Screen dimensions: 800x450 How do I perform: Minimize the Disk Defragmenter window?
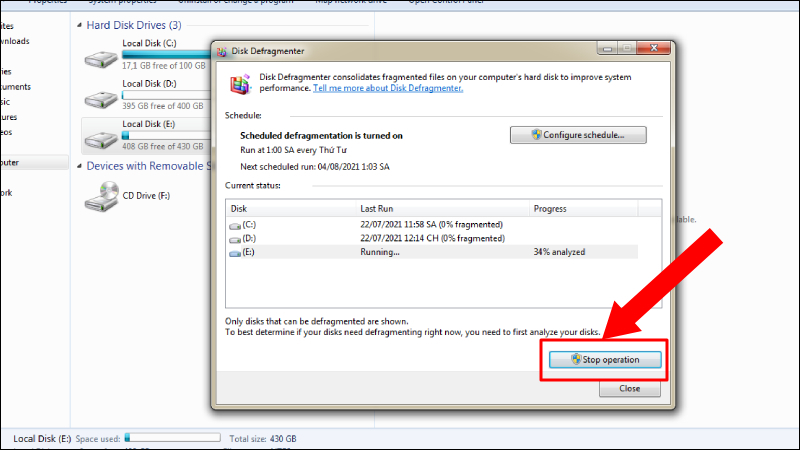(x=607, y=48)
